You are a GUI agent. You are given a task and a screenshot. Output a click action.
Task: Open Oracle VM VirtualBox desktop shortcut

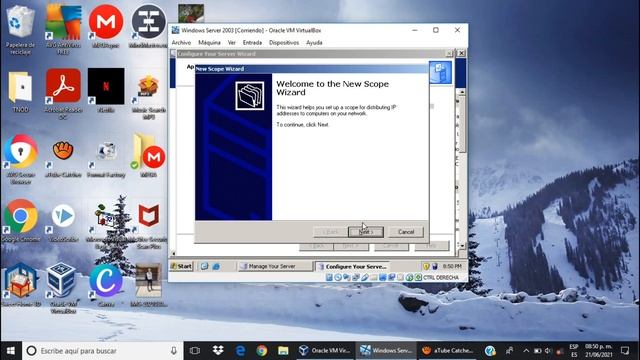click(x=63, y=288)
